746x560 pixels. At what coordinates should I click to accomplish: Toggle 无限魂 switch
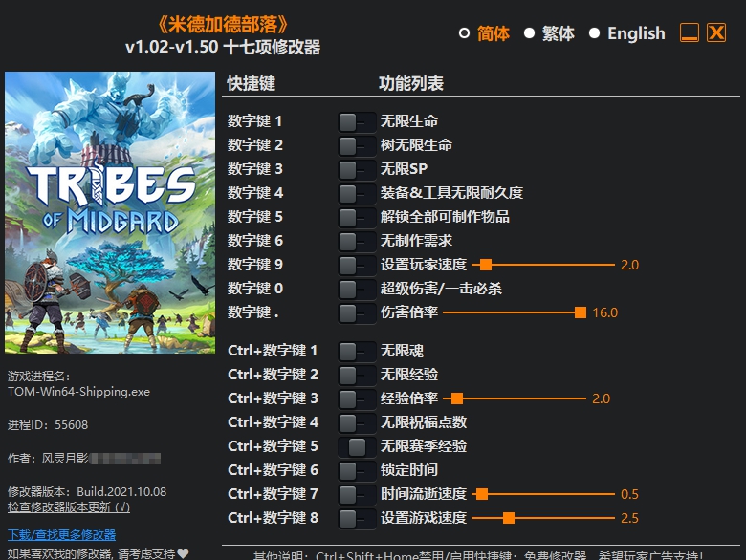click(357, 352)
